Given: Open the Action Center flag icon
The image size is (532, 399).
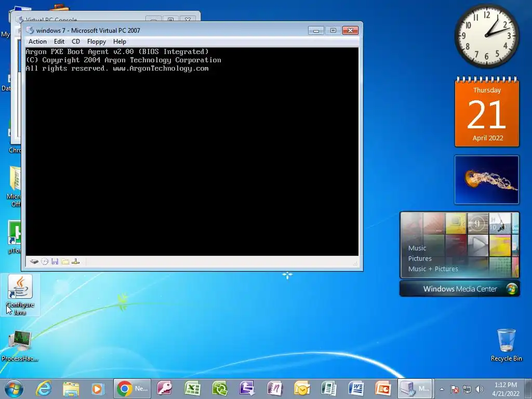Looking at the screenshot, I should coord(455,389).
